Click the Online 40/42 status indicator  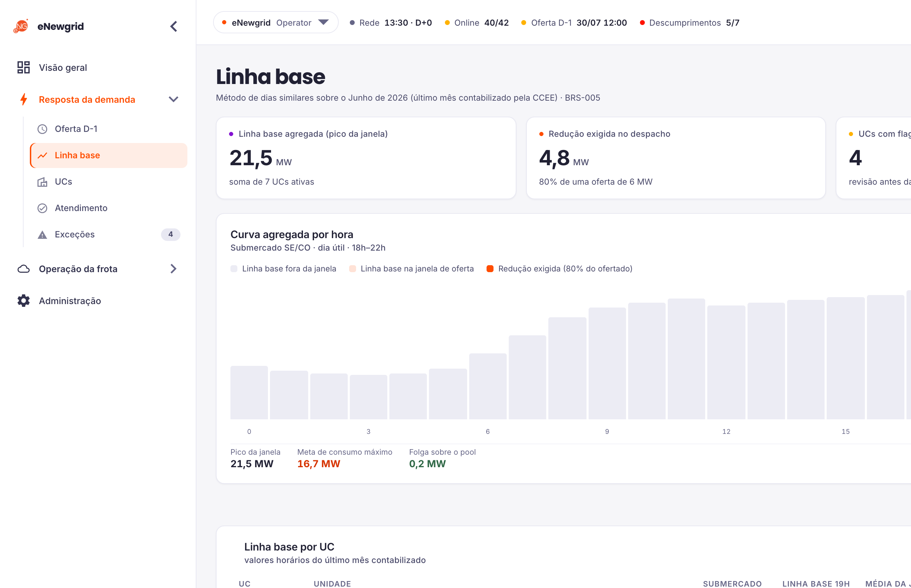tap(477, 23)
